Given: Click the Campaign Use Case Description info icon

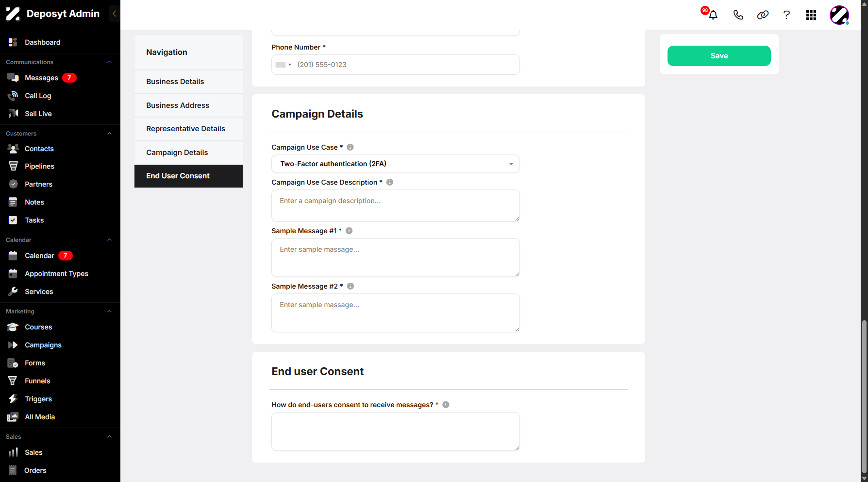Looking at the screenshot, I should click(389, 182).
